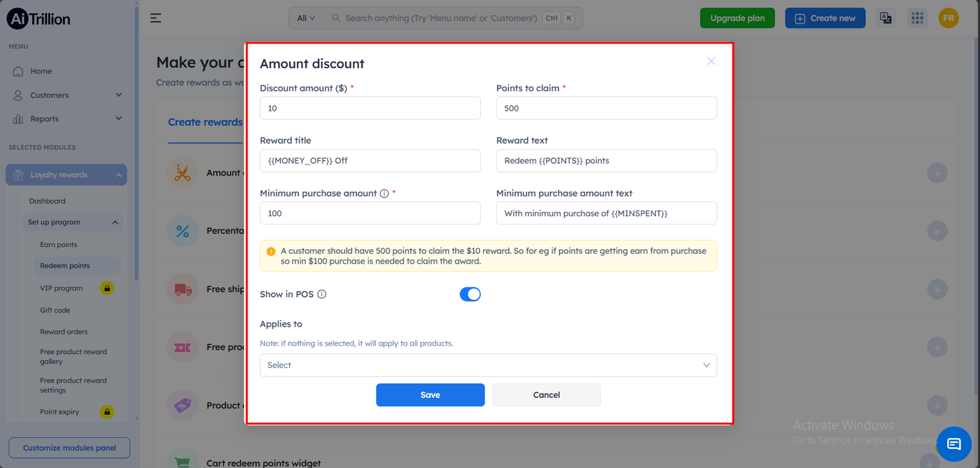Collapse the sidebar hamburger menu
This screenshot has height=468, width=980.
(x=155, y=18)
